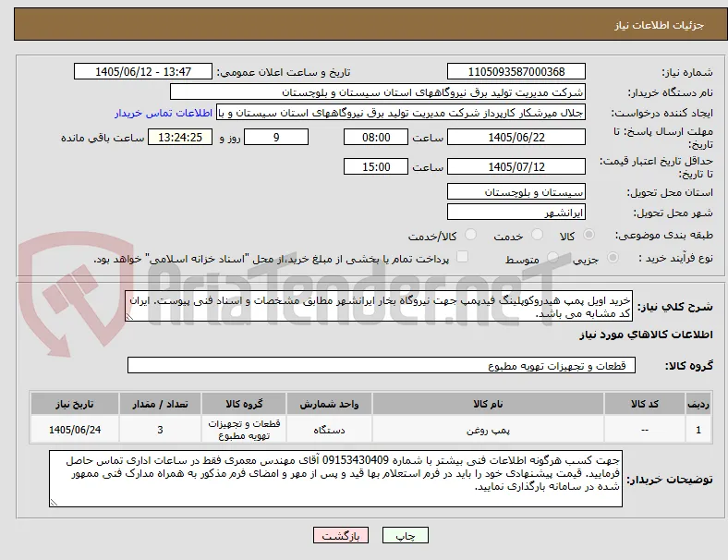Click the ردیف column header
The height and width of the screenshot is (560, 728).
point(698,404)
